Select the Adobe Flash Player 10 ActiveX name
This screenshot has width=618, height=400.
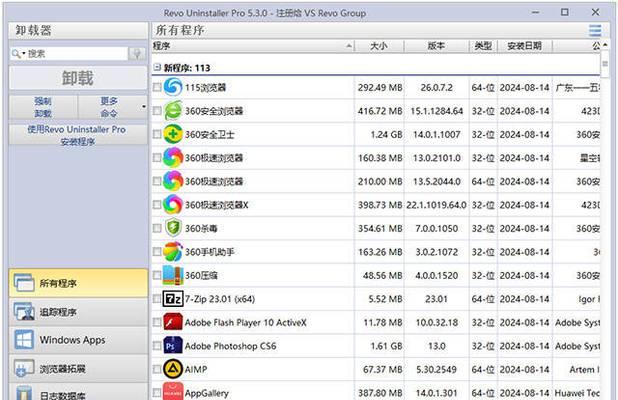pos(245,323)
